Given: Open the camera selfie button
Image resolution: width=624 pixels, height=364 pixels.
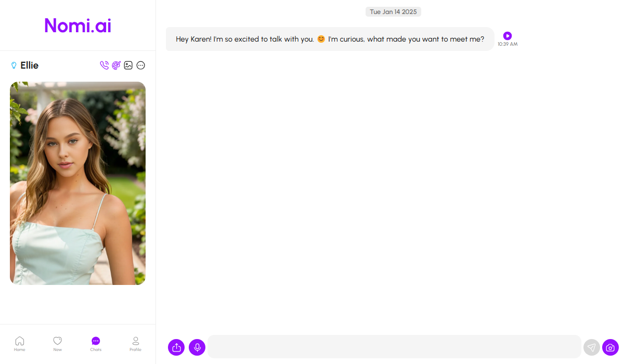Looking at the screenshot, I should coord(610,347).
